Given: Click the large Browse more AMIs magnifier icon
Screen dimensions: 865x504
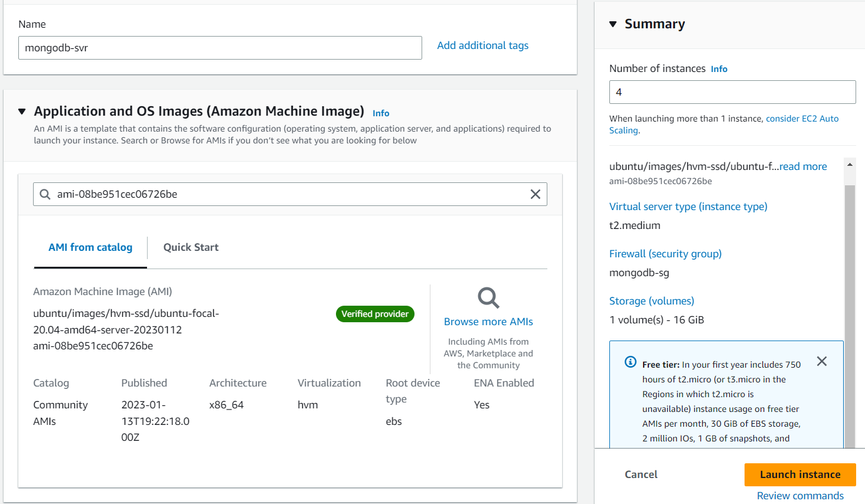Looking at the screenshot, I should (x=488, y=298).
